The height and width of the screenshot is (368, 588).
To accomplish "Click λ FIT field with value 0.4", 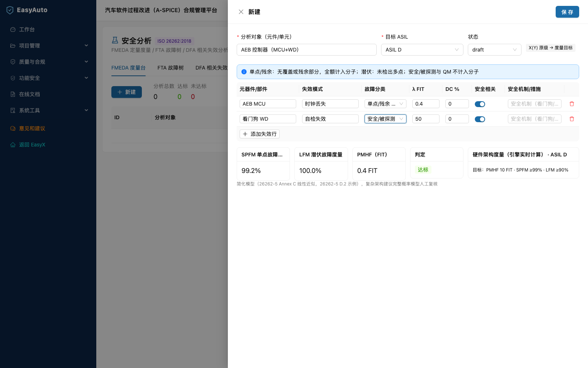I will pyautogui.click(x=426, y=104).
